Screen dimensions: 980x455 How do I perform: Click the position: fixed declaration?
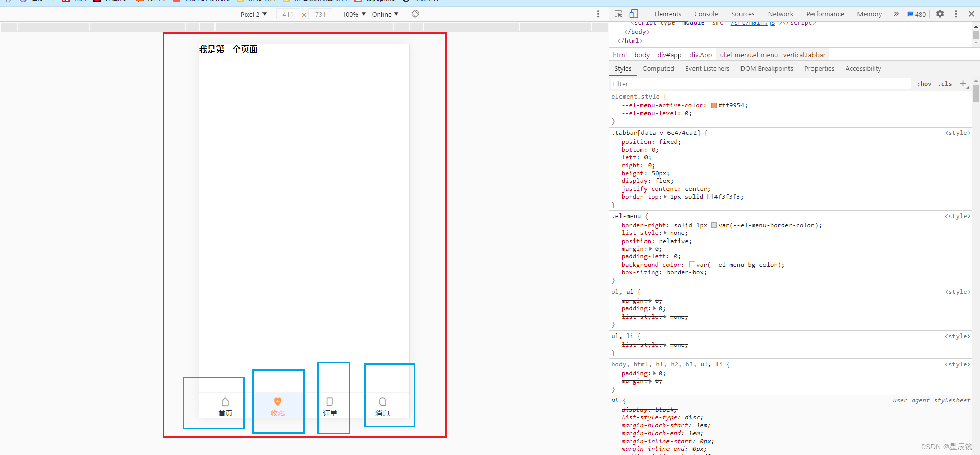click(x=651, y=142)
